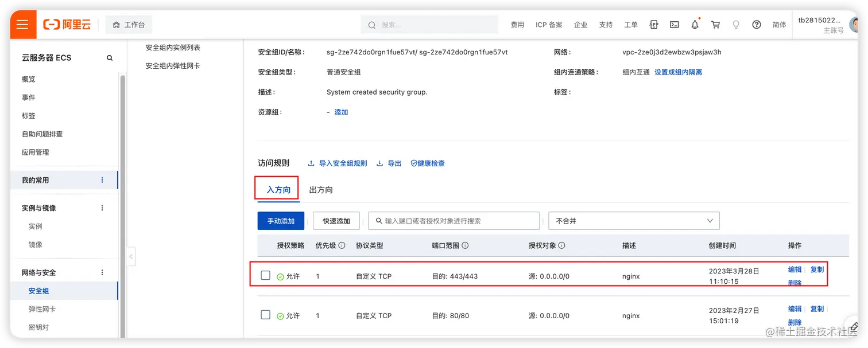Click 编辑 for the 80/80 rule
Viewport: 868px width, 348px height.
tap(795, 309)
